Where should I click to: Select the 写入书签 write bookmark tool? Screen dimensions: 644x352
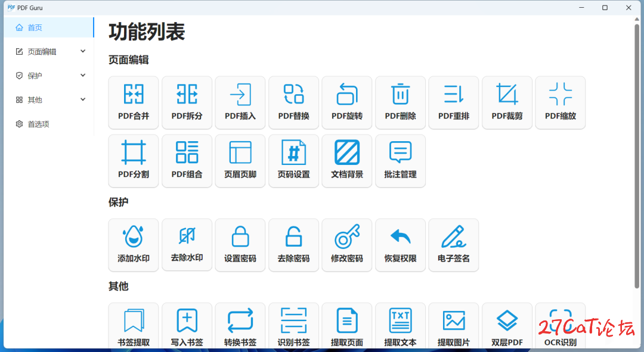187,326
